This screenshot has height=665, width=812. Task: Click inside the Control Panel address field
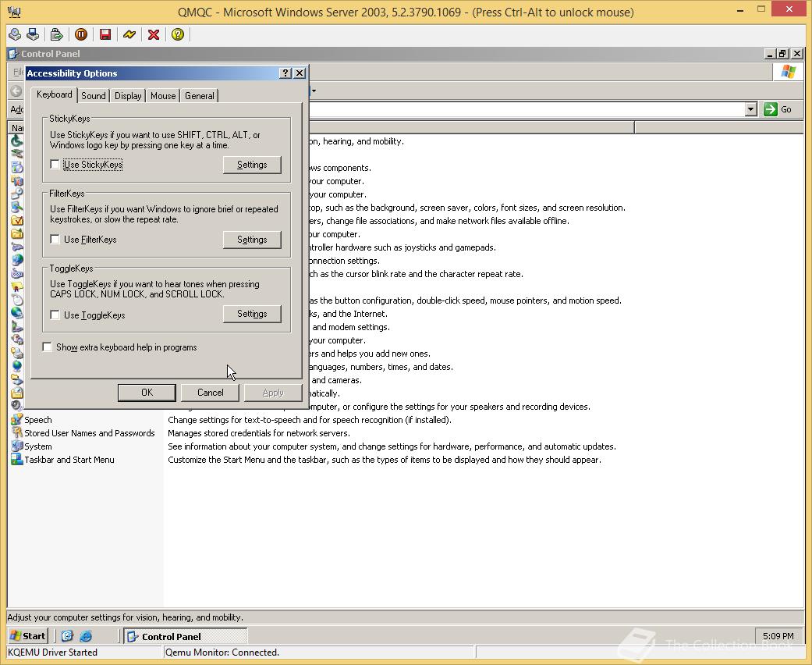click(x=527, y=109)
